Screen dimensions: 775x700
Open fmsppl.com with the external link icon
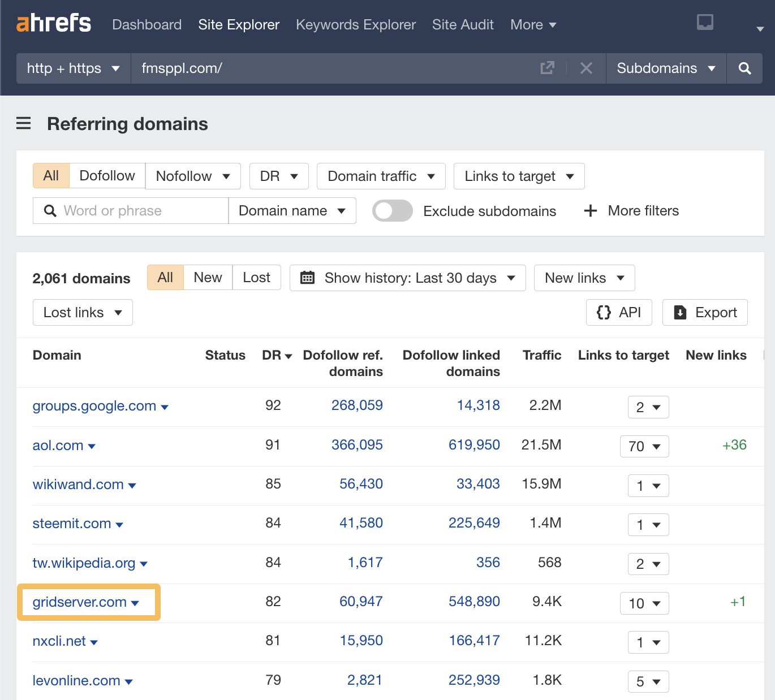[546, 68]
